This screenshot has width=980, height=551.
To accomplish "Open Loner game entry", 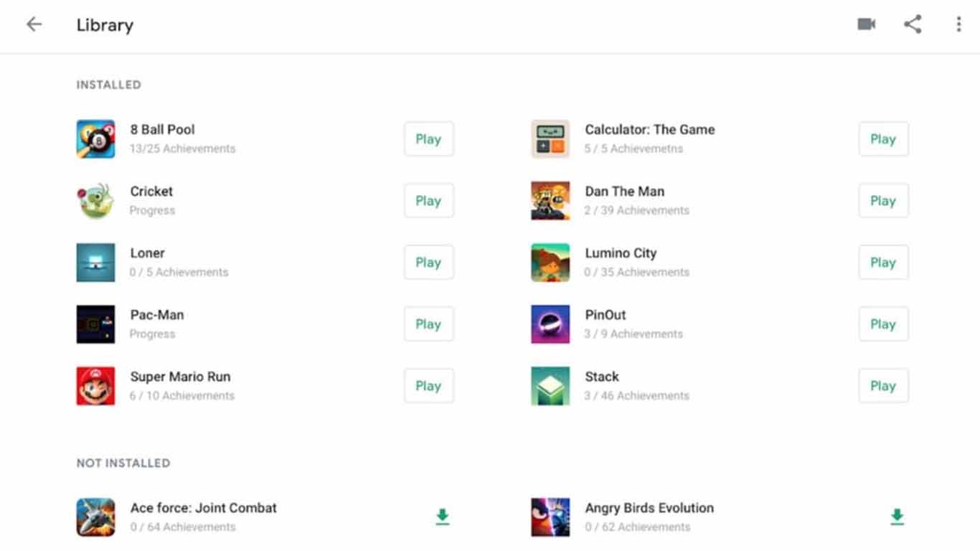I will tap(147, 253).
